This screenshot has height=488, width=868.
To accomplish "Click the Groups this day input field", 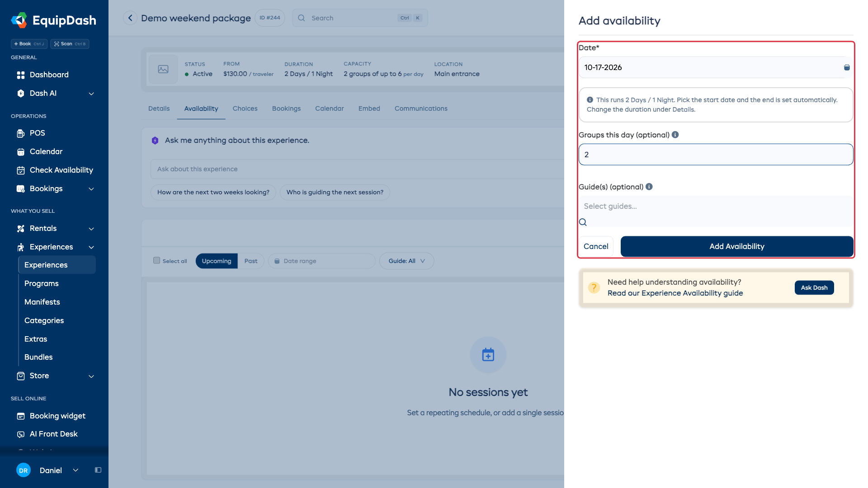I will (x=716, y=155).
